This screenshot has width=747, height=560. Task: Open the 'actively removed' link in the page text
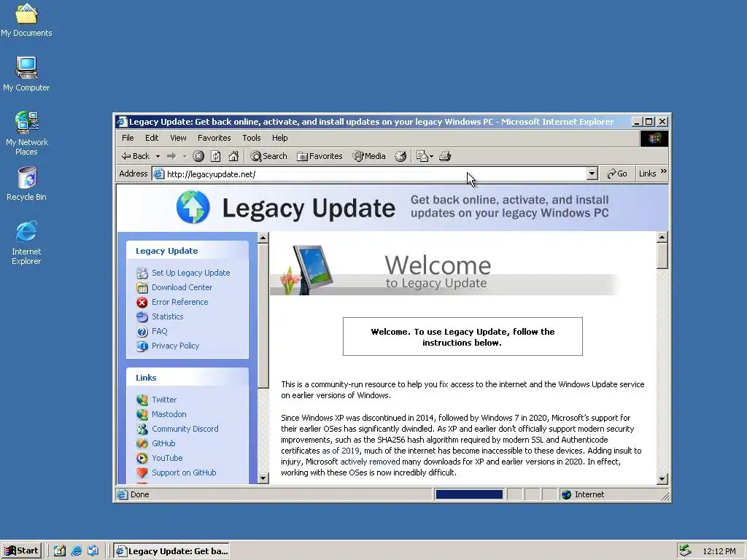pyautogui.click(x=370, y=462)
